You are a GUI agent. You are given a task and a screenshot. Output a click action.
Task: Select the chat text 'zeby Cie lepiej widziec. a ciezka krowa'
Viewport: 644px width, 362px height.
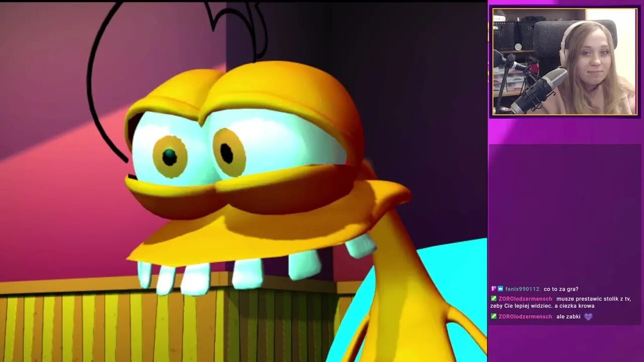click(x=542, y=306)
